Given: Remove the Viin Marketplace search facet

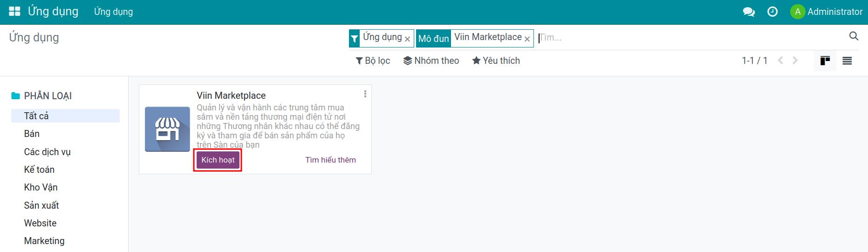Looking at the screenshot, I should pyautogui.click(x=527, y=39).
